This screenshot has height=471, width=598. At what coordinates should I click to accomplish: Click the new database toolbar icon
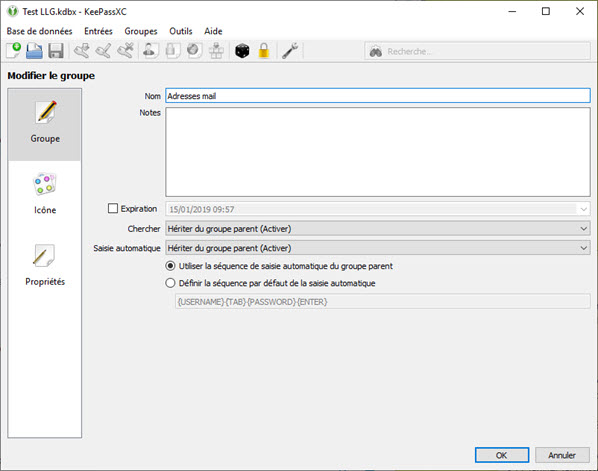point(14,51)
